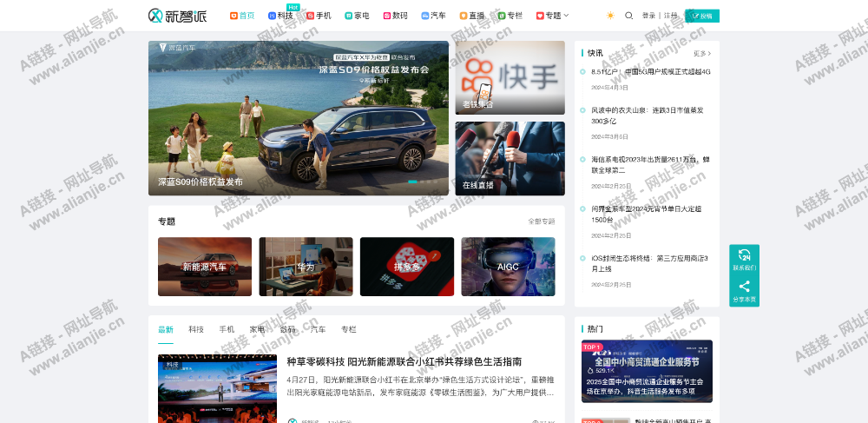Viewport: 868px width, 423px height.
Task: Open search with the magnifier icon
Action: (628, 16)
